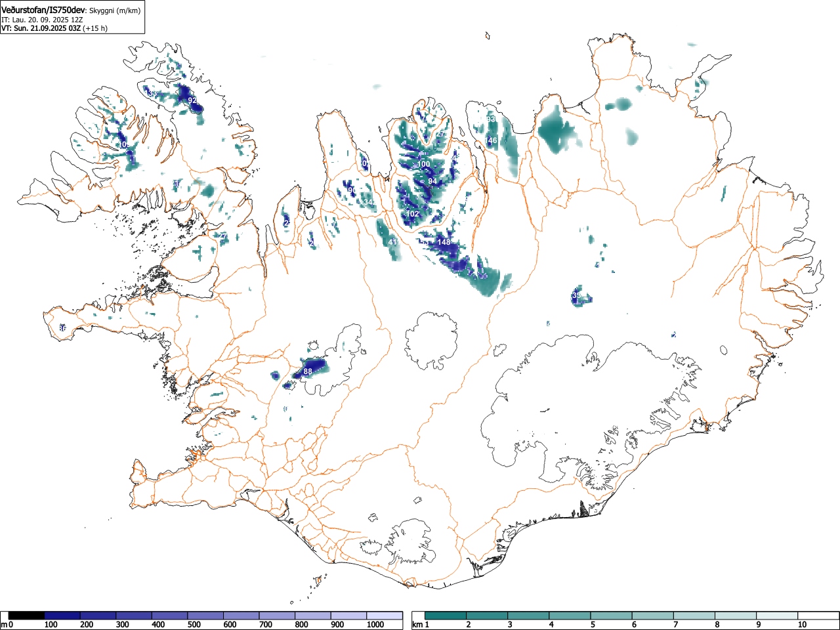Click the 'km' unit label on the legend
This screenshot has width=840, height=630.
417,625
